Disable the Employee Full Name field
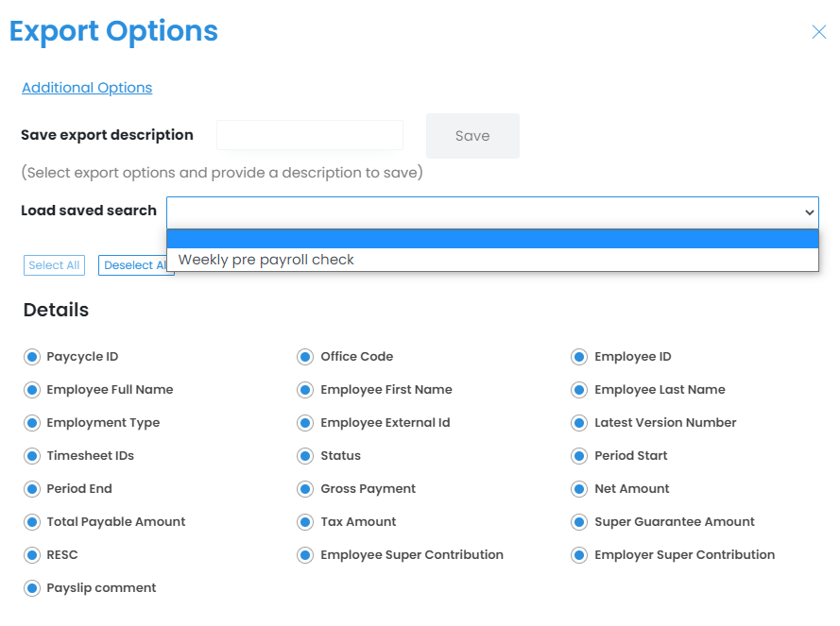Screen dimensions: 840x626 [x=31, y=390]
